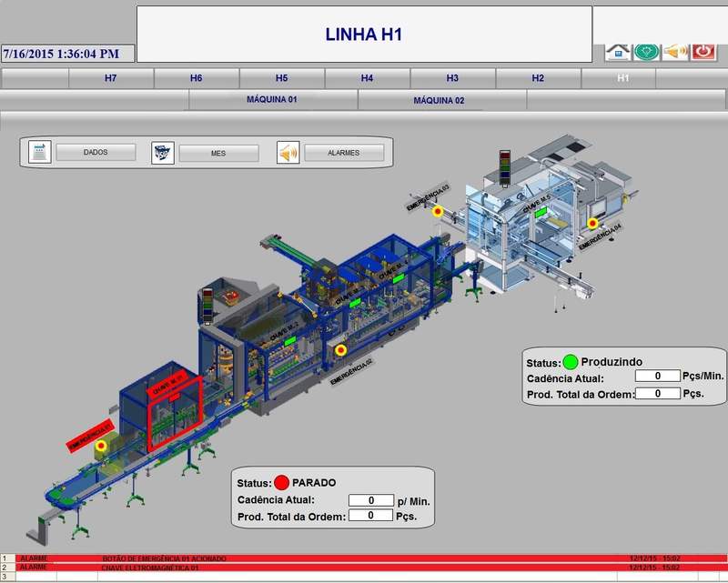Click the green lamp test icon
This screenshot has height=583, width=728.
pyautogui.click(x=647, y=52)
